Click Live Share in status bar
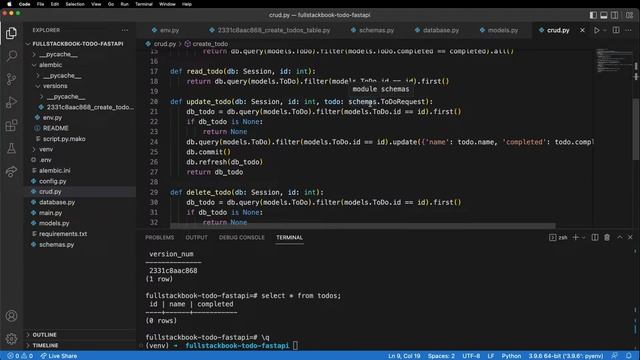Screen dimensions: 640x360 [59, 356]
